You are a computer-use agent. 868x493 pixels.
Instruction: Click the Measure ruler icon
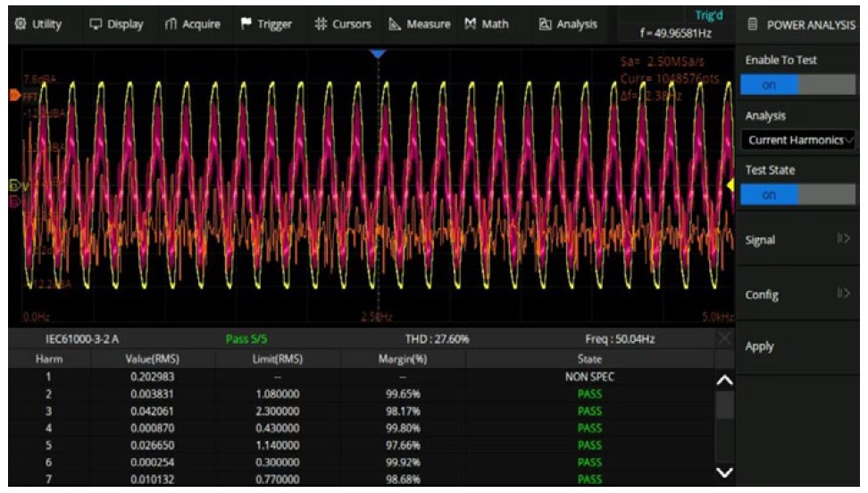(396, 24)
